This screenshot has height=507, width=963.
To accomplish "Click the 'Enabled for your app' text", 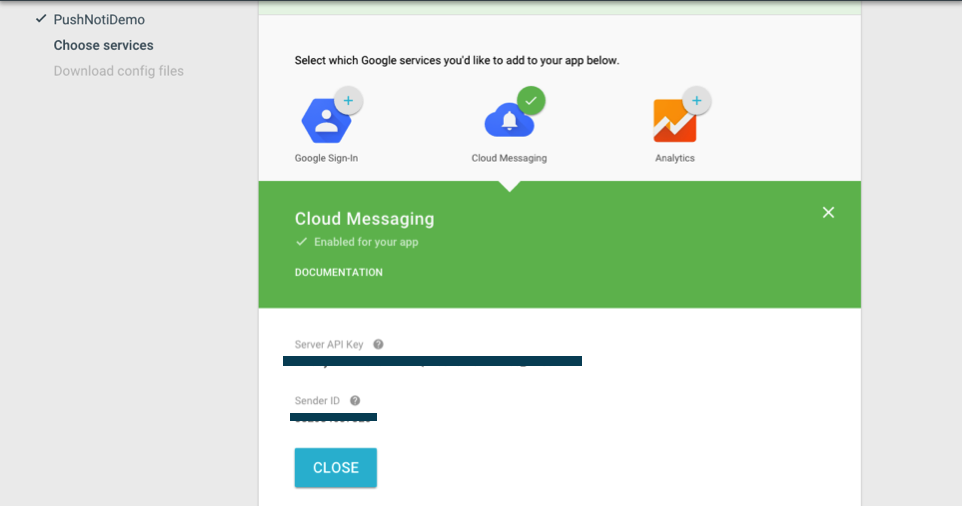I will pyautogui.click(x=366, y=242).
